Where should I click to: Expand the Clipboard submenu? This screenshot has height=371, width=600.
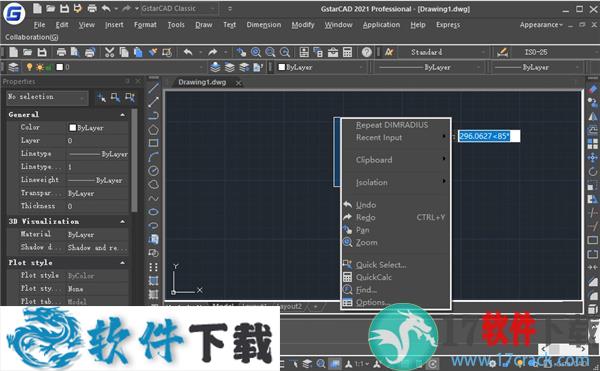click(396, 160)
